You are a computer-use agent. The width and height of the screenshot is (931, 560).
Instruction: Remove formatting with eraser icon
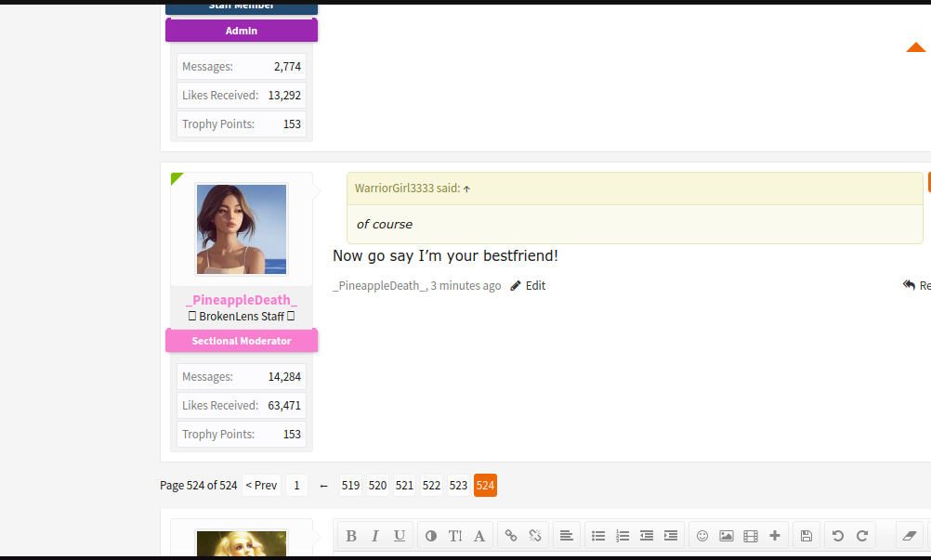[x=910, y=536]
